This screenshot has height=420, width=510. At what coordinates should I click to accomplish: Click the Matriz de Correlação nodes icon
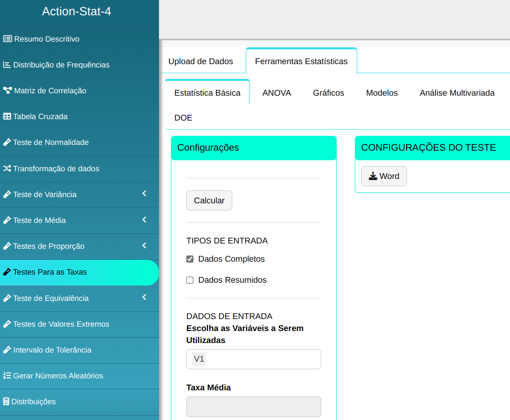(x=7, y=91)
